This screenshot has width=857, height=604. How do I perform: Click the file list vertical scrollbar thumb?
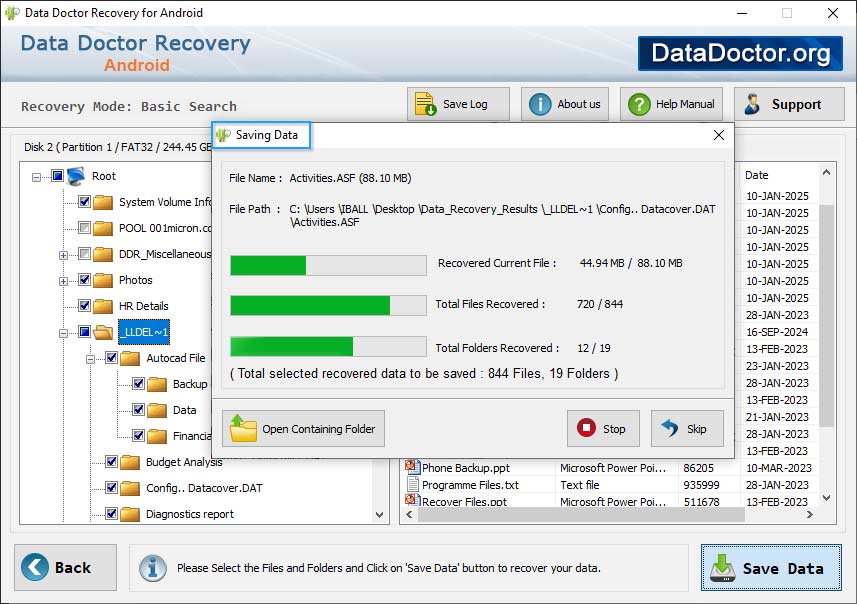[x=826, y=315]
